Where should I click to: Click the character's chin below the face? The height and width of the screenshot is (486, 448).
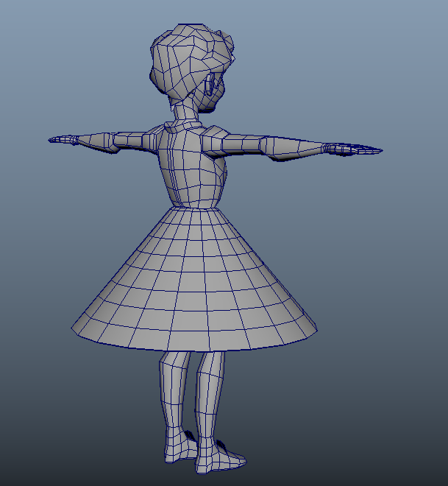210,109
